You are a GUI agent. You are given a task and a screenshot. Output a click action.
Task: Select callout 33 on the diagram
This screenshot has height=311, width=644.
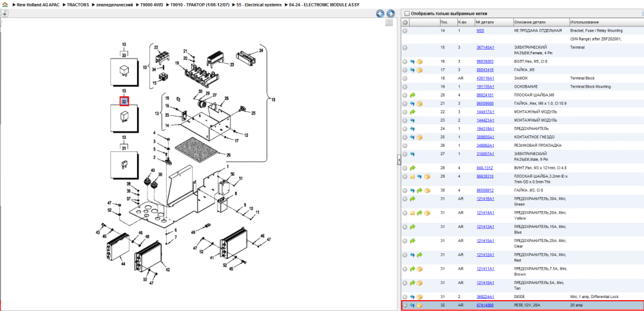(x=124, y=54)
